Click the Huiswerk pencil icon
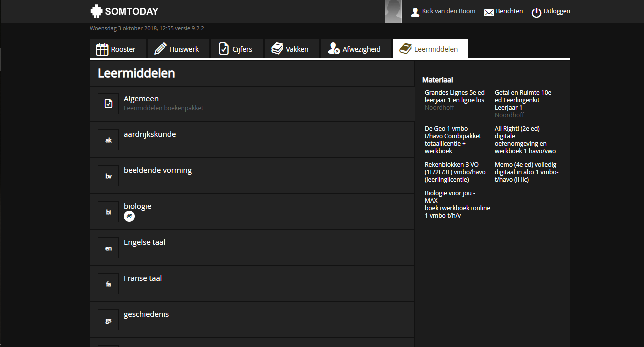 click(x=160, y=49)
